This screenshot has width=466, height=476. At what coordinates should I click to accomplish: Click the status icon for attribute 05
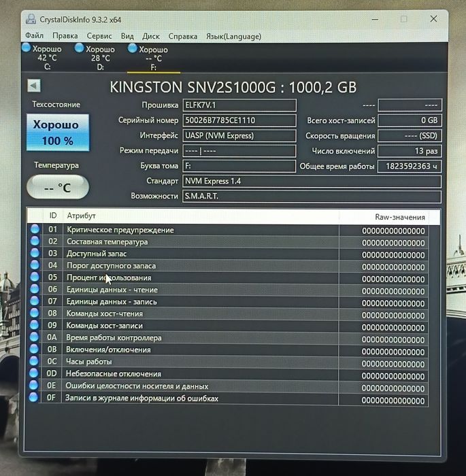click(35, 277)
